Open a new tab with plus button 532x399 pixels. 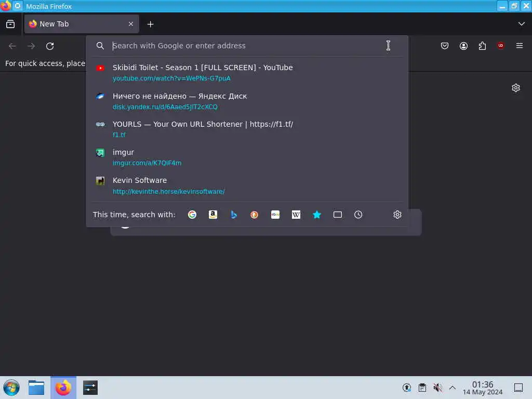pos(150,24)
